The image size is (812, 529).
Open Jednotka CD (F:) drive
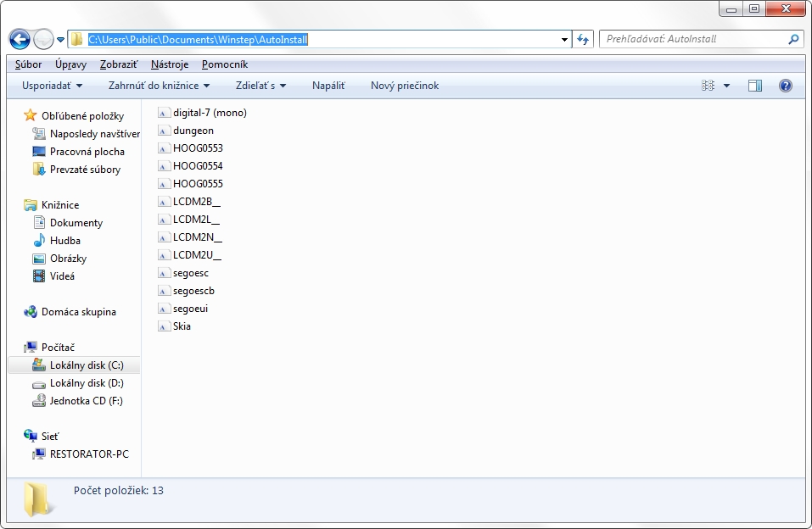point(86,401)
